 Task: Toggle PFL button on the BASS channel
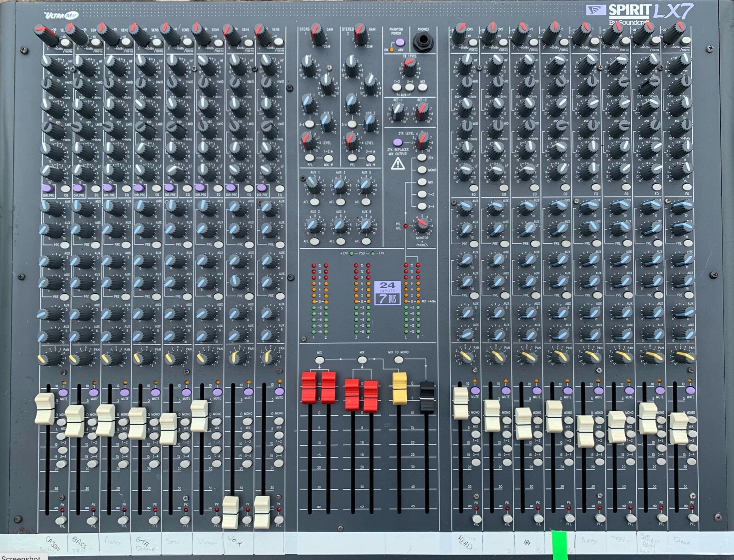92,521
